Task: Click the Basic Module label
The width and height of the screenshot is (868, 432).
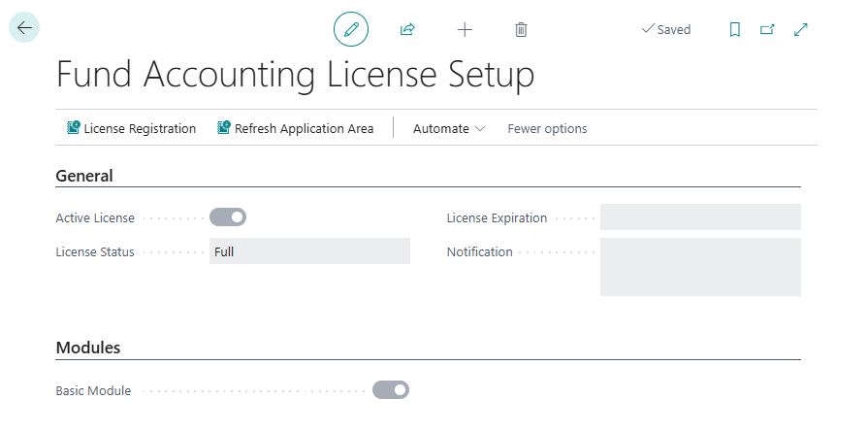Action: (93, 391)
